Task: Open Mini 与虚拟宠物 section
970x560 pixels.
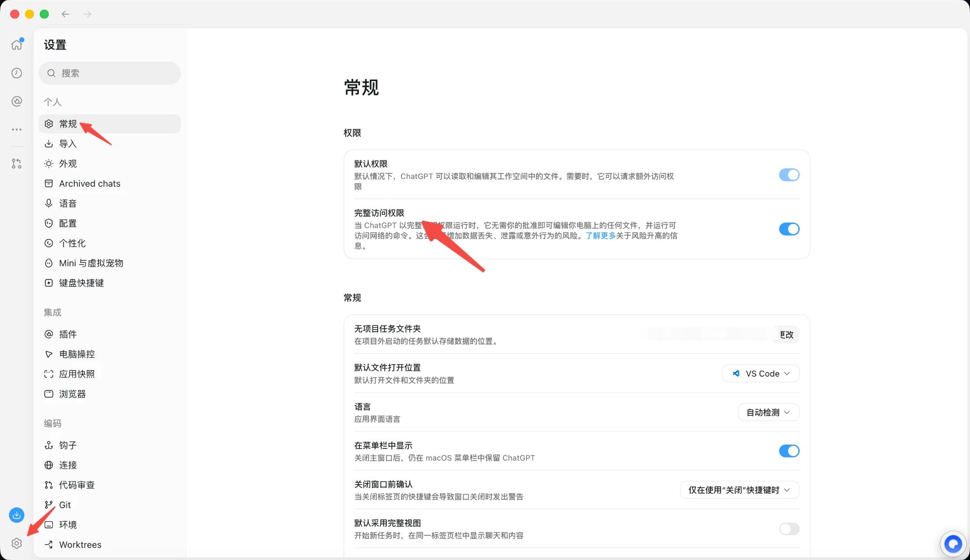Action: (110, 263)
